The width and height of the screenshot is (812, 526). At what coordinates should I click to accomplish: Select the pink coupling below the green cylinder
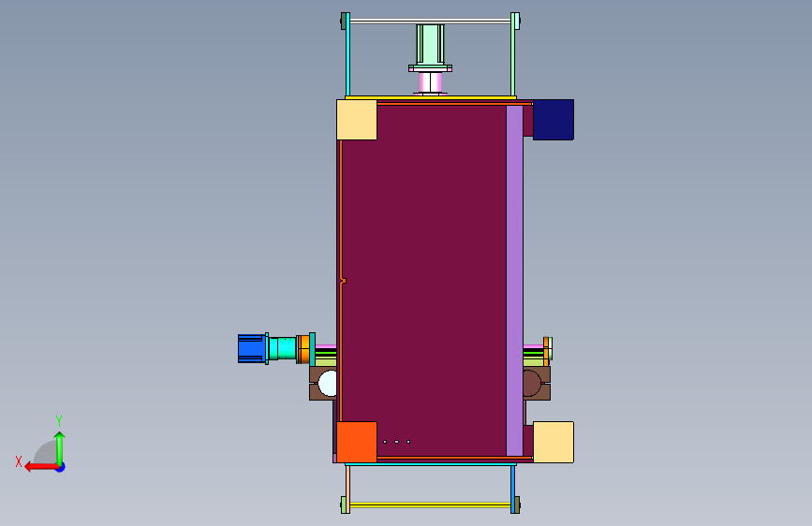[x=430, y=82]
